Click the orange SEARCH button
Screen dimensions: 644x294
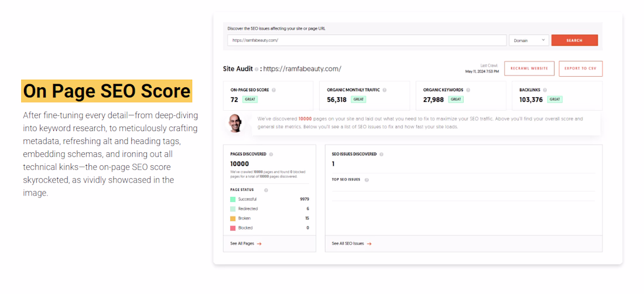click(x=574, y=40)
